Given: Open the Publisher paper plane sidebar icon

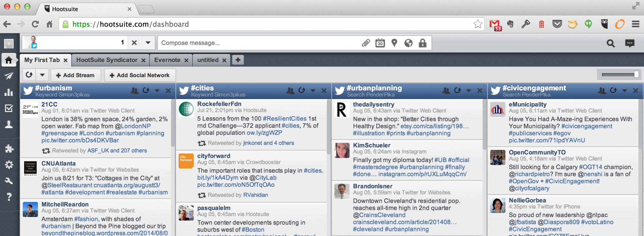Looking at the screenshot, I should (x=9, y=76).
